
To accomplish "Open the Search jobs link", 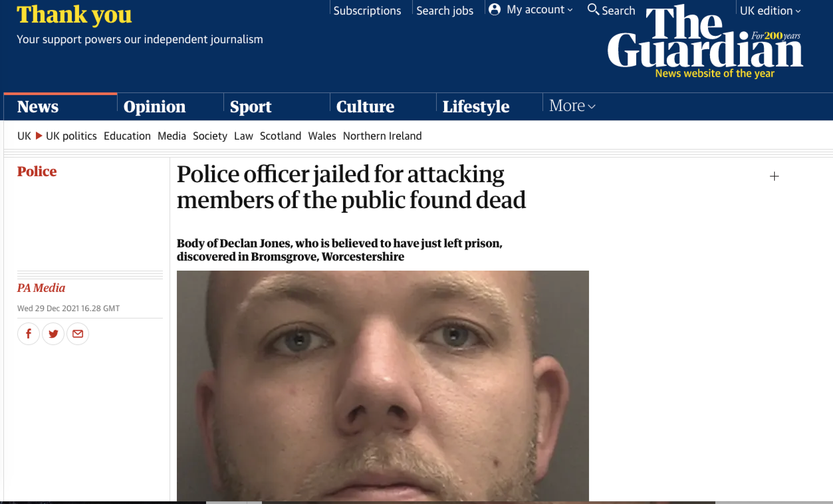I will click(x=445, y=11).
